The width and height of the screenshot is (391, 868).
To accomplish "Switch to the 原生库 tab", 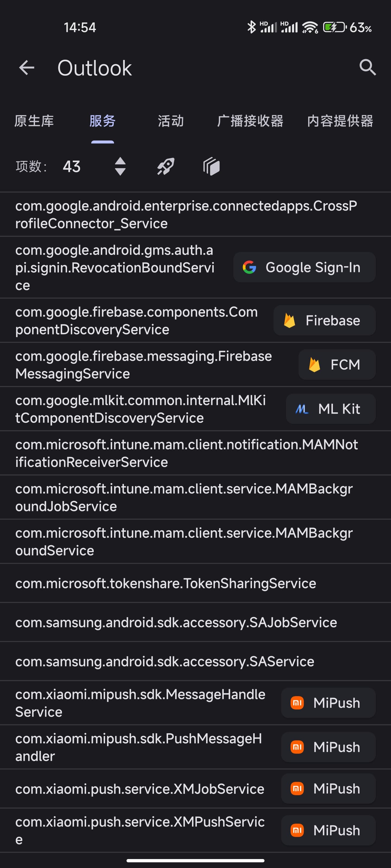I will point(34,121).
